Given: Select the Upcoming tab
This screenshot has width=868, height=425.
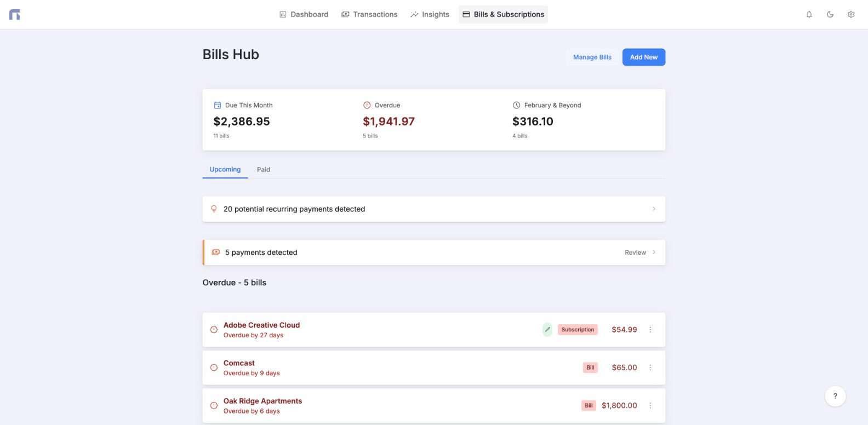Looking at the screenshot, I should (225, 170).
